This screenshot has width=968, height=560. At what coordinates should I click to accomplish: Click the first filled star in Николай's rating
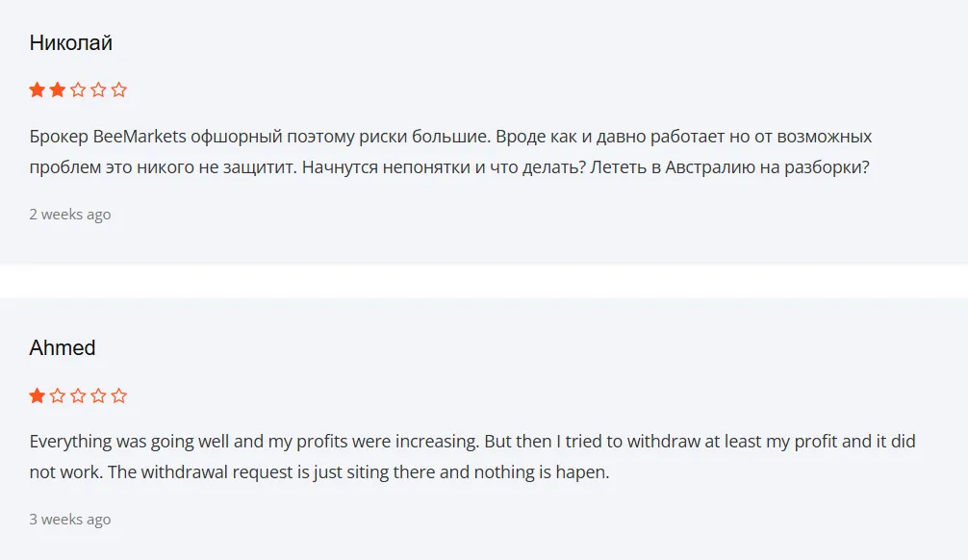(35, 89)
